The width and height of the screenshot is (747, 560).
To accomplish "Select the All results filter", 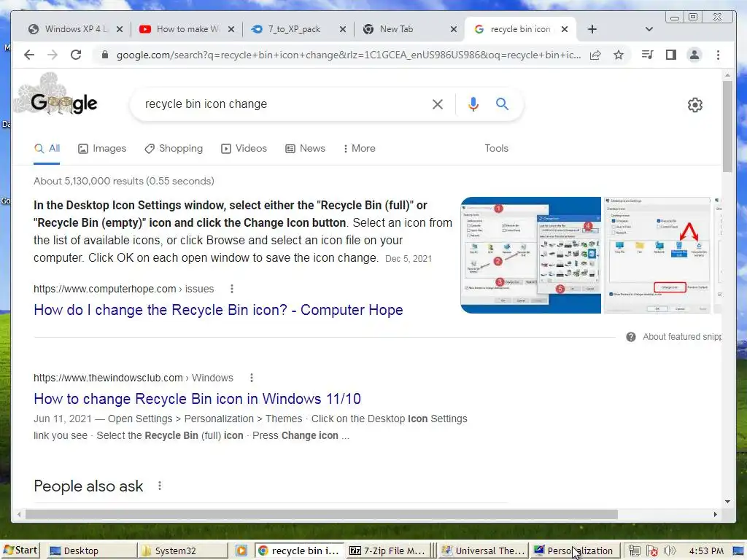I will pos(47,149).
